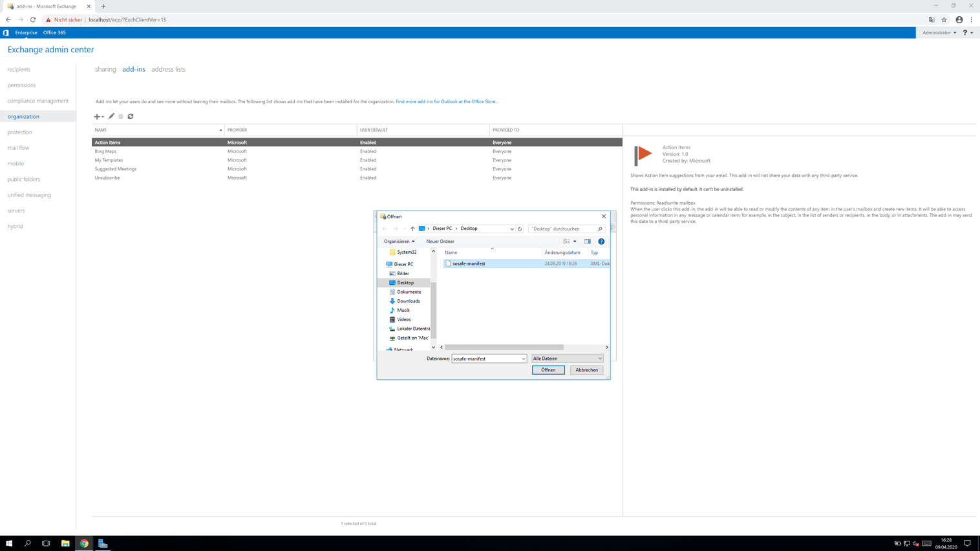Refresh the add-ins list
980x551 pixels.
click(131, 116)
